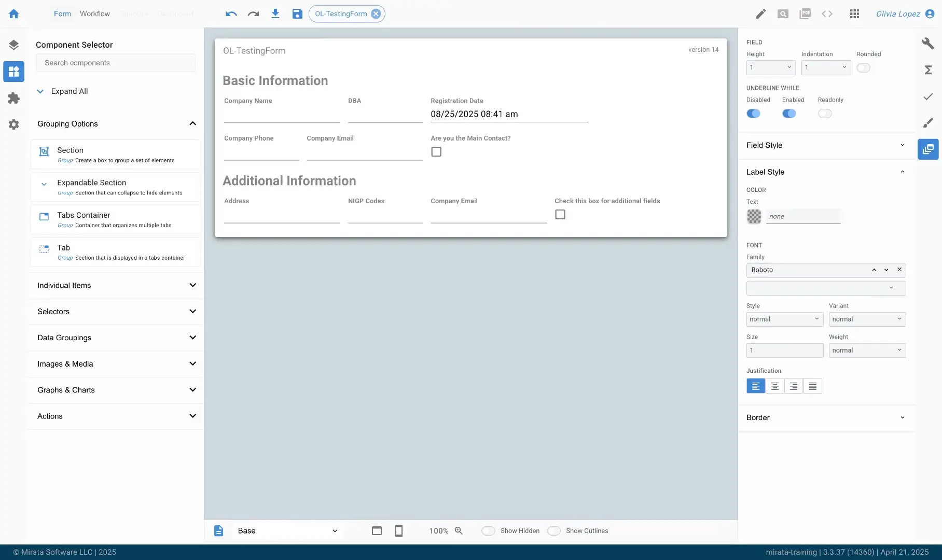This screenshot has height=560, width=942.
Task: Enable the Show Hidden toggle
Action: point(488,530)
